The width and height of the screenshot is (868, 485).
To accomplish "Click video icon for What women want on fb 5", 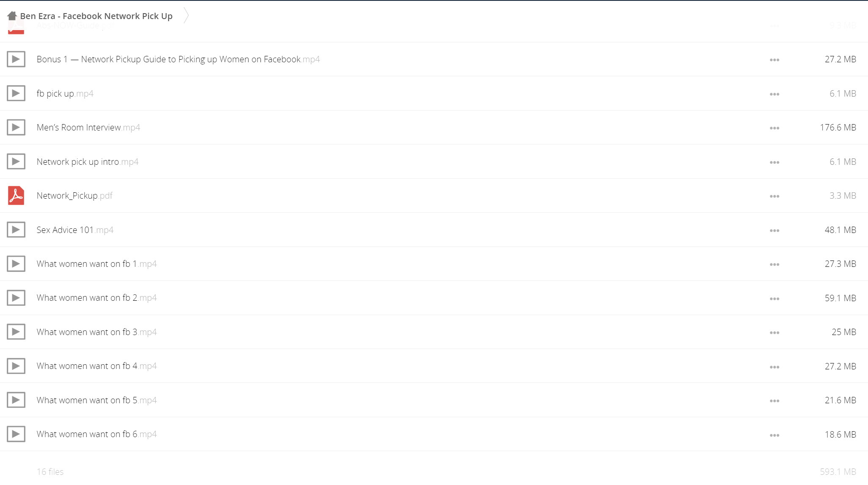I will click(x=16, y=400).
